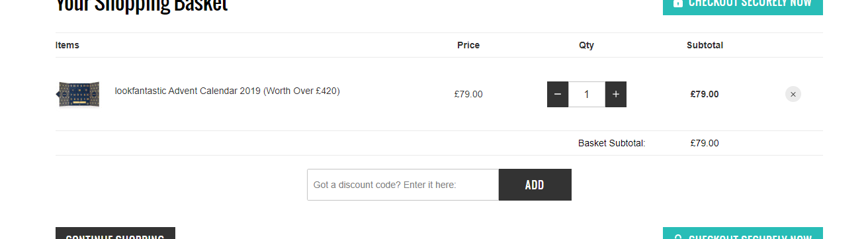Click the bold £79.00 item subtotal
The image size is (868, 239).
click(x=705, y=94)
